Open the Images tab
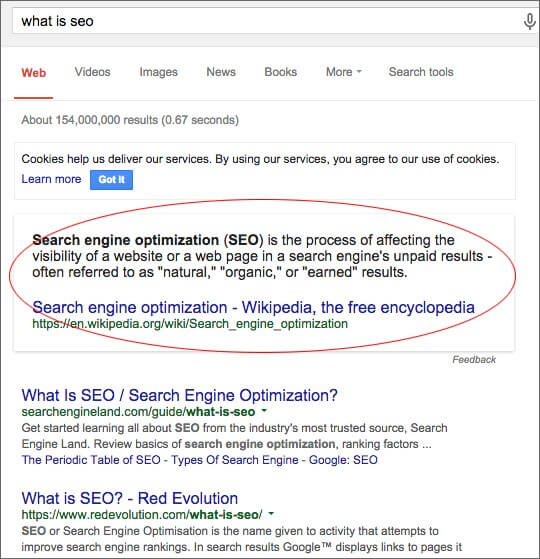Viewport: 540px width, 559px height. (x=158, y=72)
